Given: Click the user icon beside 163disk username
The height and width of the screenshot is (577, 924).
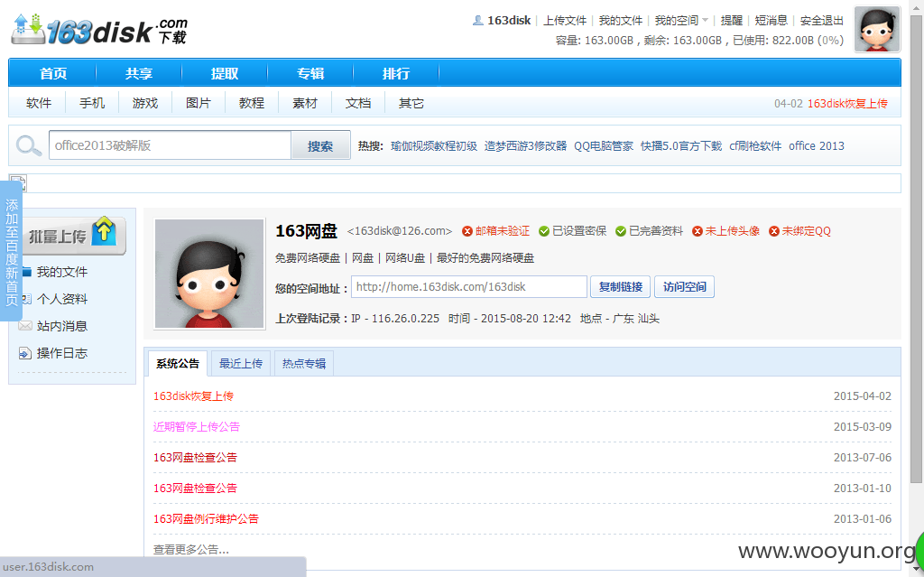Looking at the screenshot, I should tap(478, 21).
